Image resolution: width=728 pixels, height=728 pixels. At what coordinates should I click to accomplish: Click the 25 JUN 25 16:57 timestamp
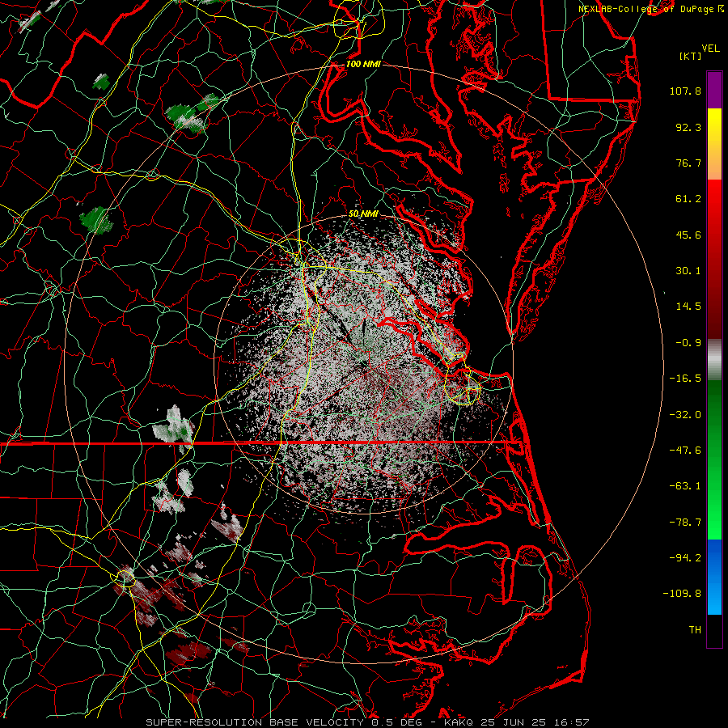pos(534,722)
